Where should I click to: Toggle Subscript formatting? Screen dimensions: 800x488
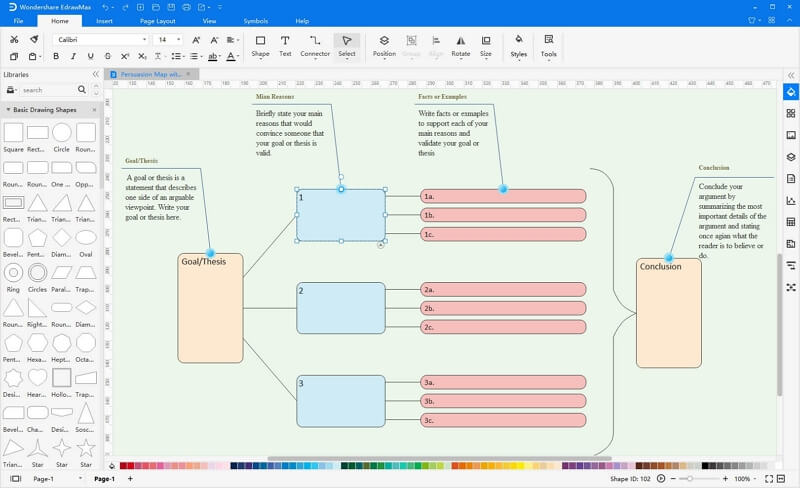[142, 56]
